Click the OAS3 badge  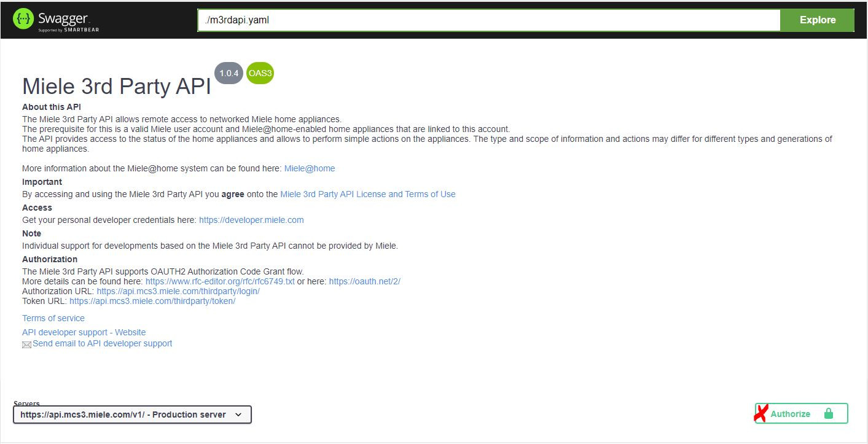click(x=260, y=73)
